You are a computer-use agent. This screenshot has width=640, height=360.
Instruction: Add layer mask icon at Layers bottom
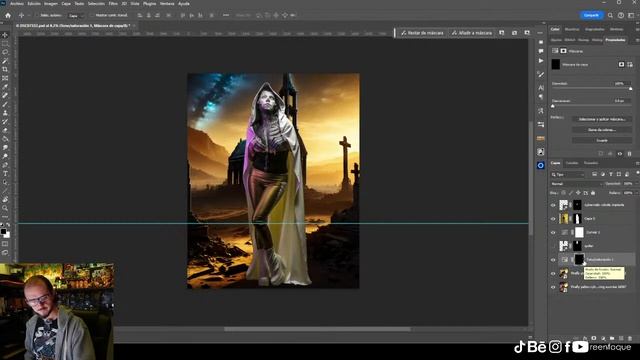tap(594, 338)
